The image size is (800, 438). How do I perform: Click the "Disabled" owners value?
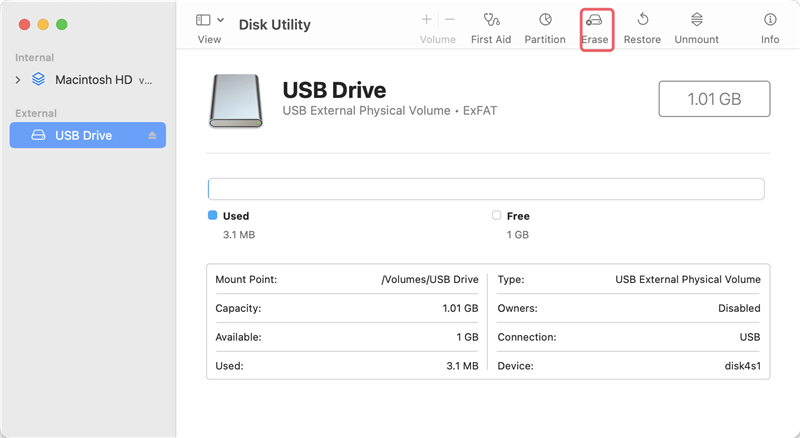tap(739, 308)
